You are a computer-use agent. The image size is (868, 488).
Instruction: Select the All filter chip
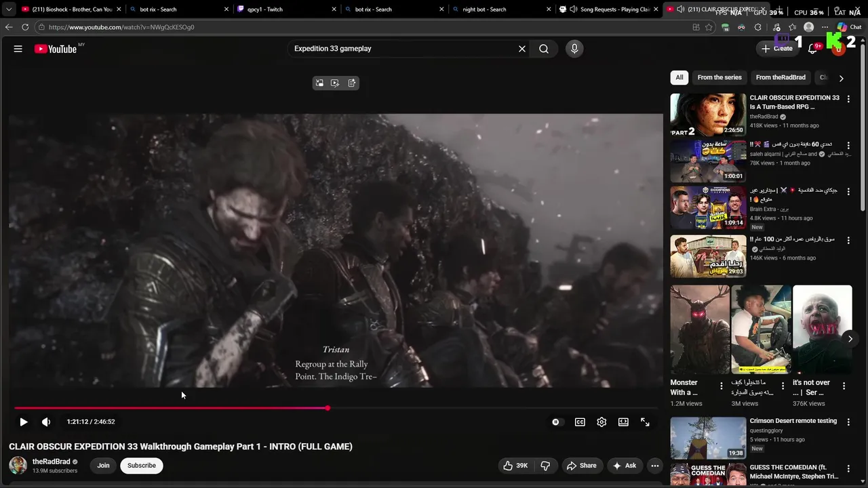[679, 77]
